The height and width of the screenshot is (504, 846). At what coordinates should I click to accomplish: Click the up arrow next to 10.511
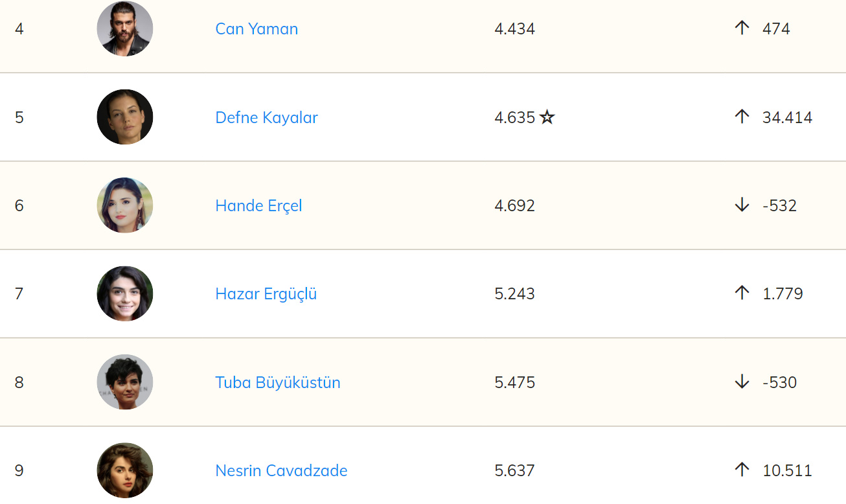tap(742, 470)
